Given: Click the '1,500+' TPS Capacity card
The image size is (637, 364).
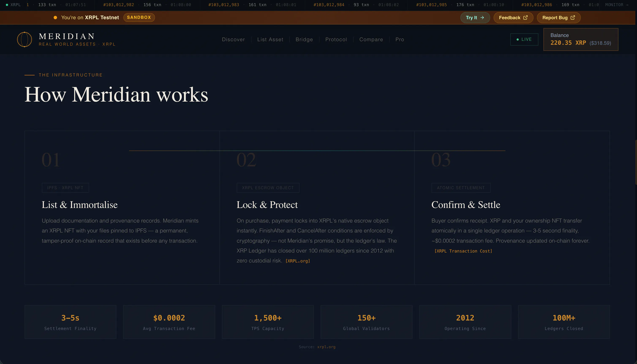Looking at the screenshot, I should pos(268,322).
